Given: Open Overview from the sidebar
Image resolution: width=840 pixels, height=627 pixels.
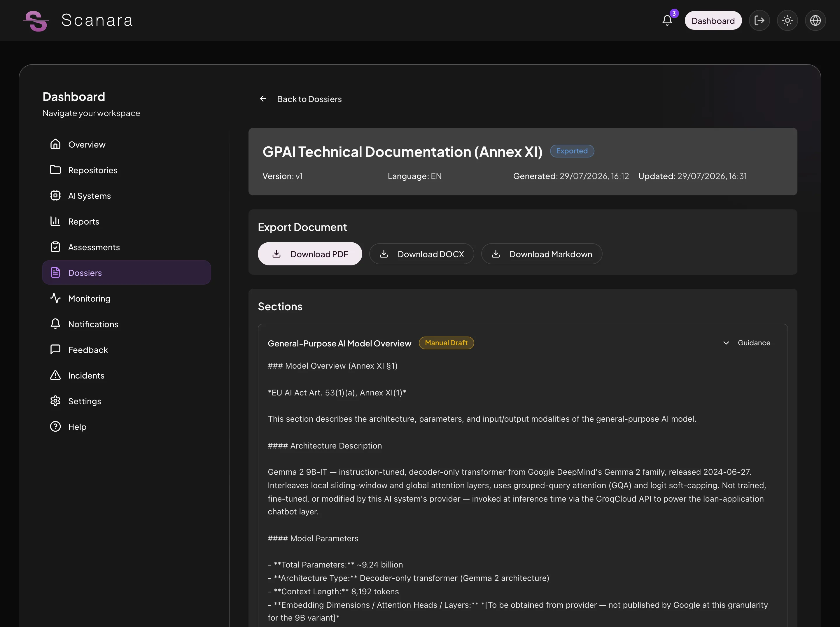Looking at the screenshot, I should [126, 144].
